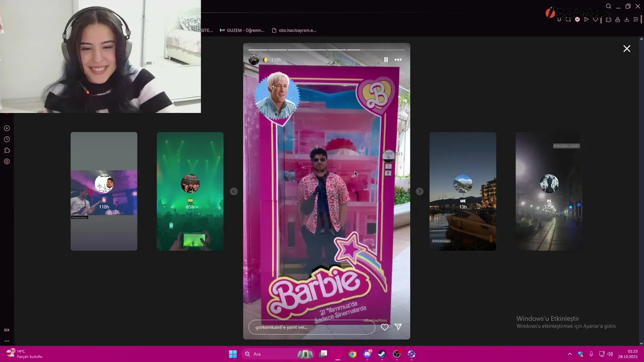Toggle the ad-blocker shield icon
644x362 pixels.
tap(578, 19)
